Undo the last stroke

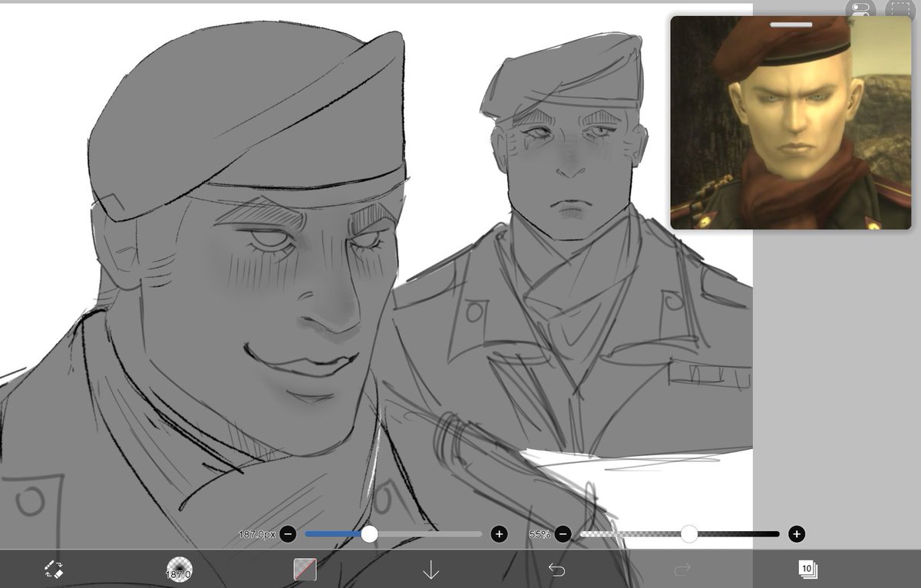pyautogui.click(x=556, y=570)
